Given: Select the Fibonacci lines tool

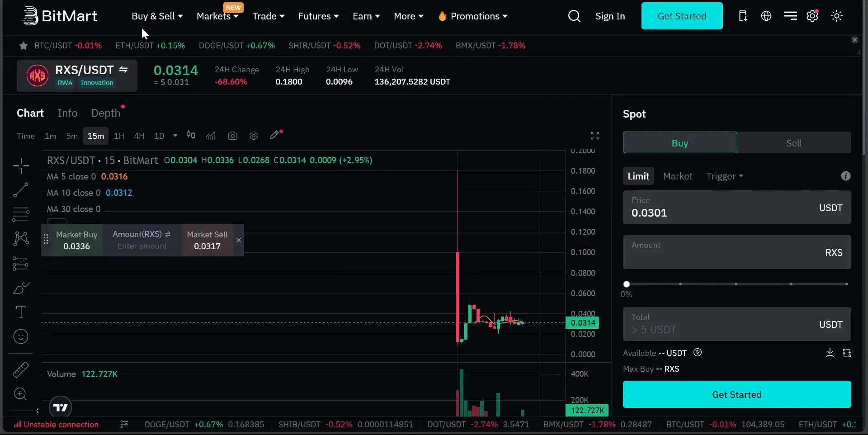Looking at the screenshot, I should tap(21, 214).
